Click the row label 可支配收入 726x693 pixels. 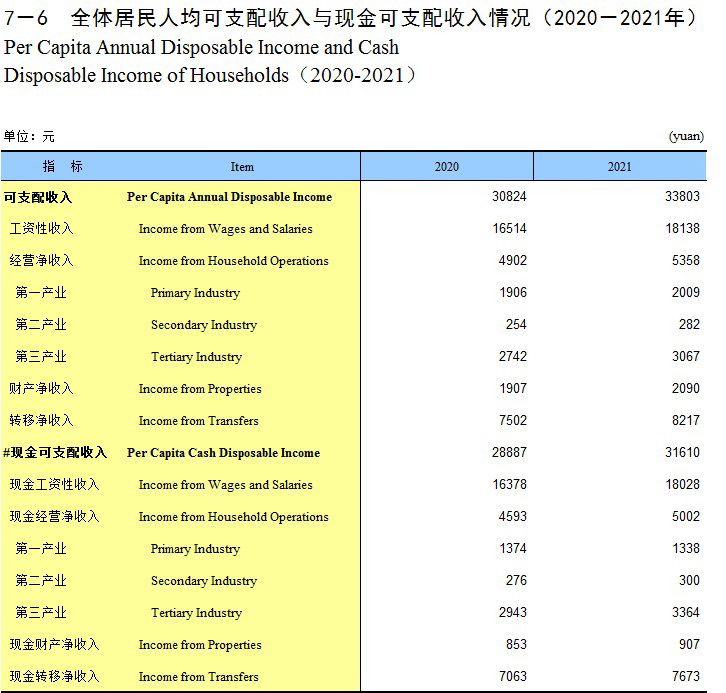[38, 197]
